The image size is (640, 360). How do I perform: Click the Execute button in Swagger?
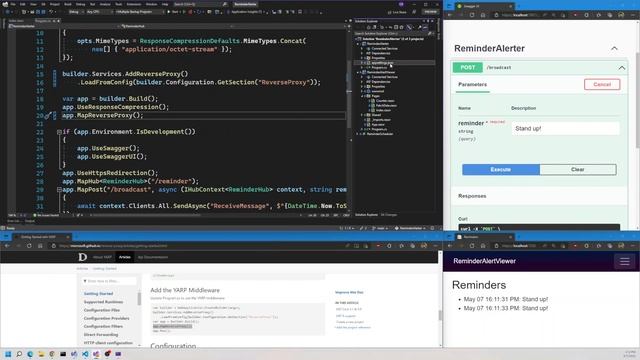click(x=500, y=169)
